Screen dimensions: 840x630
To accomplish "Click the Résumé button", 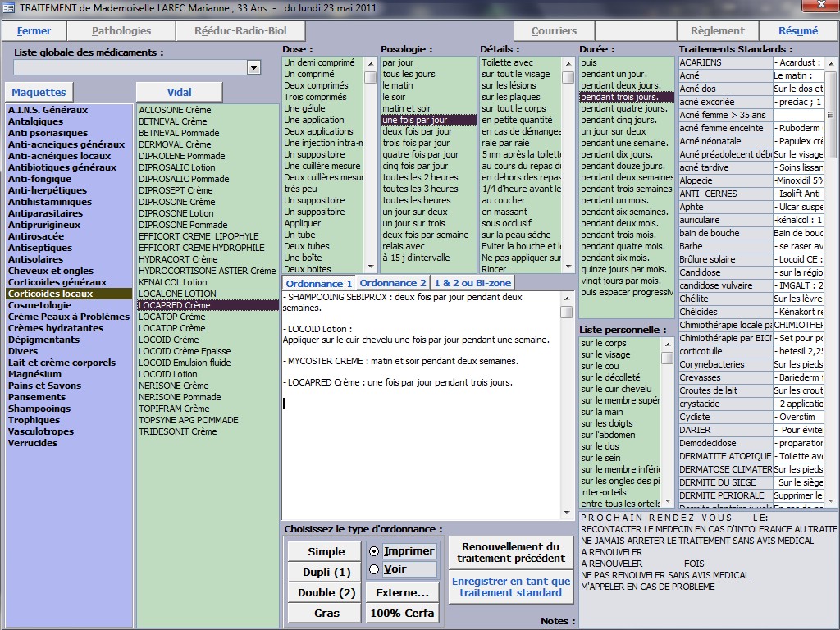I will point(798,30).
